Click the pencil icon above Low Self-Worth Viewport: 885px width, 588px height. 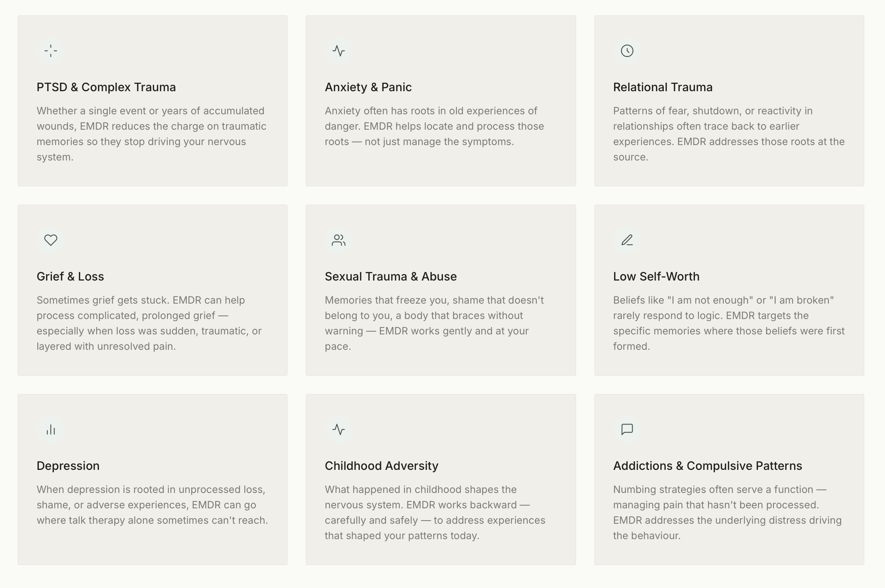(x=627, y=240)
